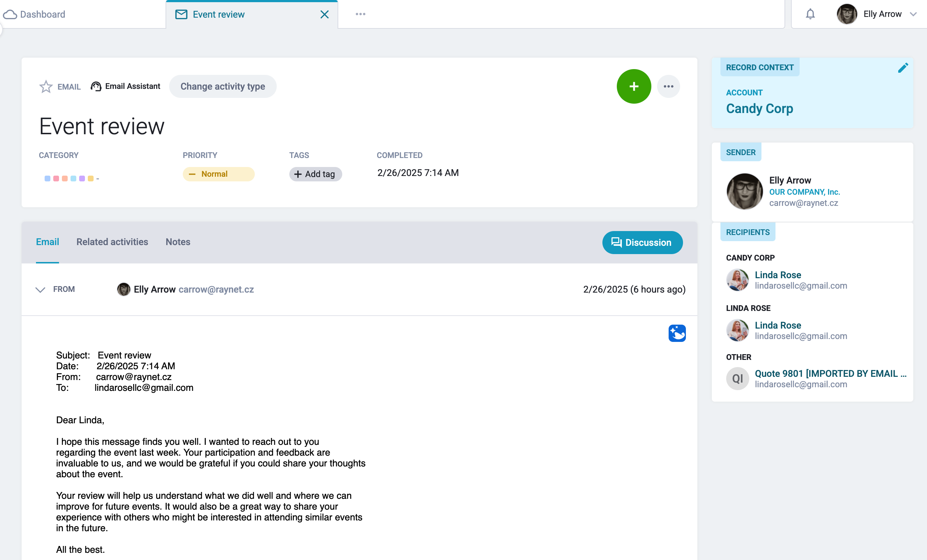Screen dimensions: 927x560
Task: Open the record more-options ellipsis button
Action: point(668,87)
